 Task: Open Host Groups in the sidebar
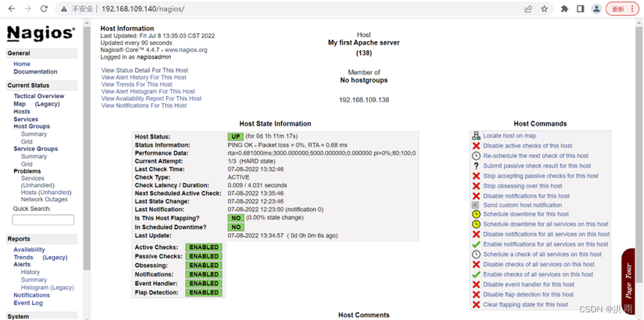[x=32, y=127]
